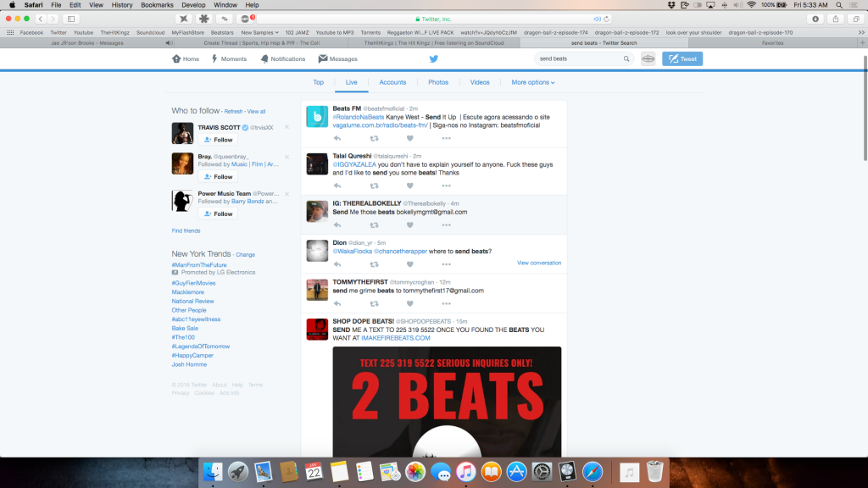Click the magnifier icon in Twitter search box

[x=626, y=58]
